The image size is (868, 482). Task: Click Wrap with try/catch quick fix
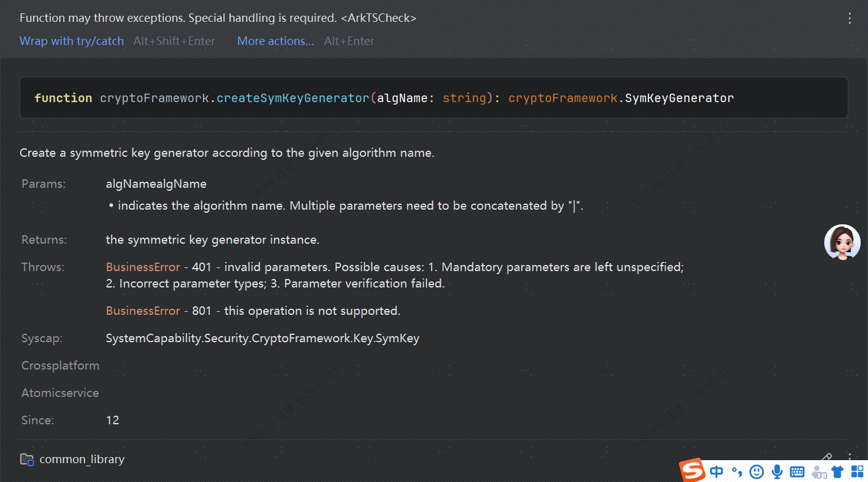[x=72, y=41]
